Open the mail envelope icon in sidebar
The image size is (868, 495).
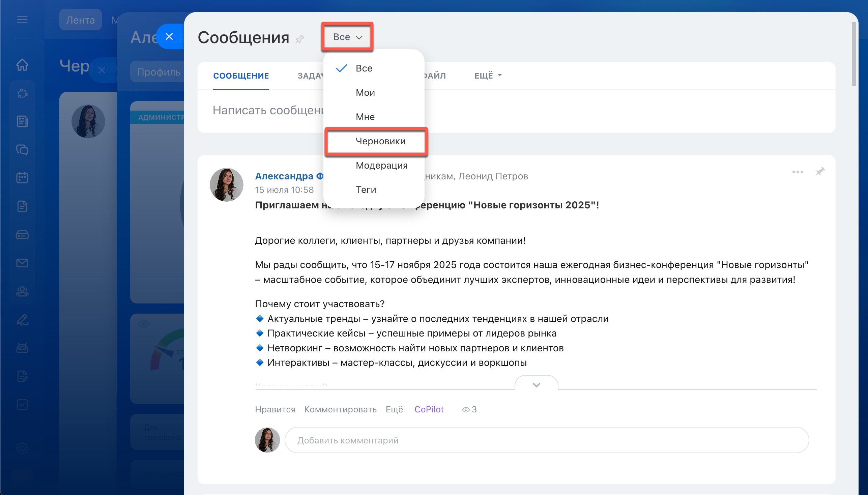[x=22, y=263]
